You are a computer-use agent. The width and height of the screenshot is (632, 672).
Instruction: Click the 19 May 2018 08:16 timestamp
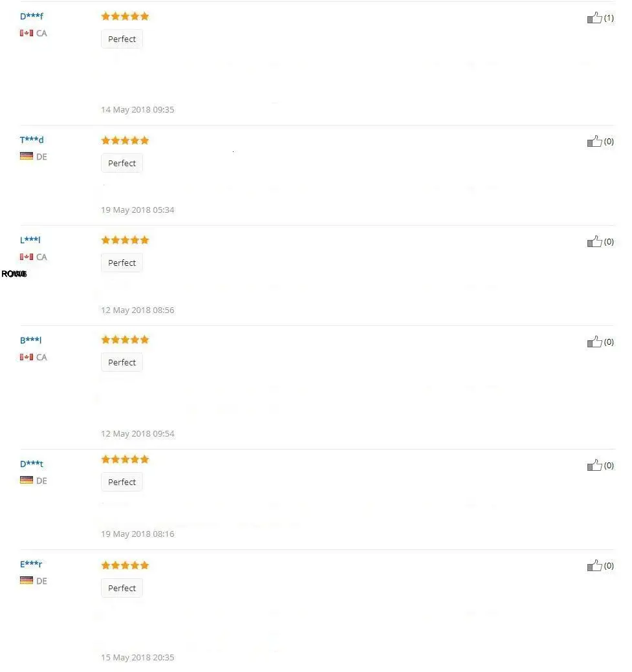tap(138, 534)
